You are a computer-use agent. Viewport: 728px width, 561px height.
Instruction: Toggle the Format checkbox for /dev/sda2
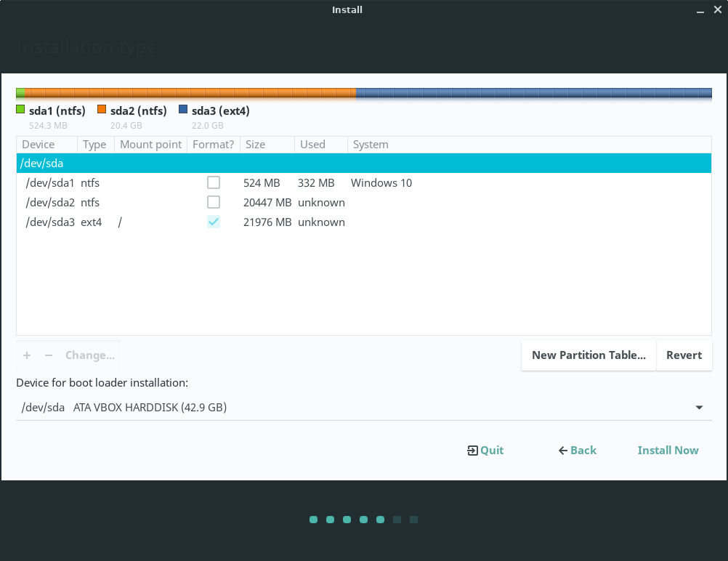coord(214,202)
